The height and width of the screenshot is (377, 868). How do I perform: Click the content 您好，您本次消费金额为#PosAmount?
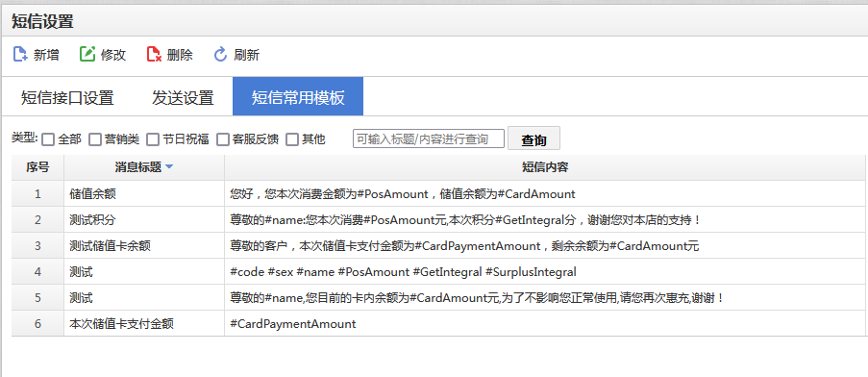pos(403,193)
